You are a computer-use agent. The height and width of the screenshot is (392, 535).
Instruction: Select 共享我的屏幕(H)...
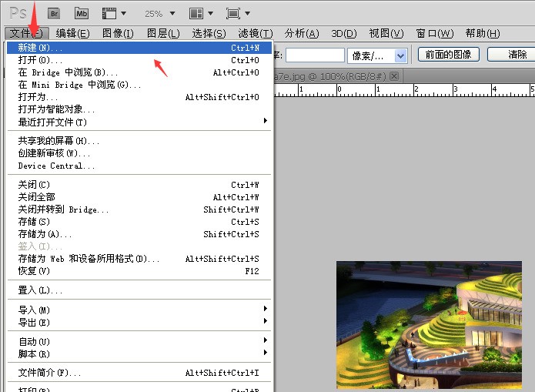pyautogui.click(x=139, y=141)
